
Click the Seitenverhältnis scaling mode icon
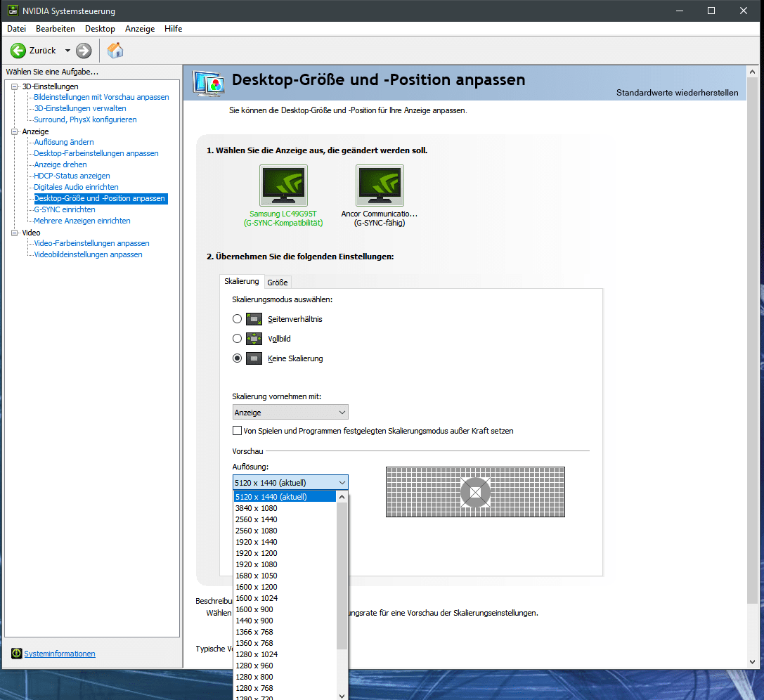[254, 319]
